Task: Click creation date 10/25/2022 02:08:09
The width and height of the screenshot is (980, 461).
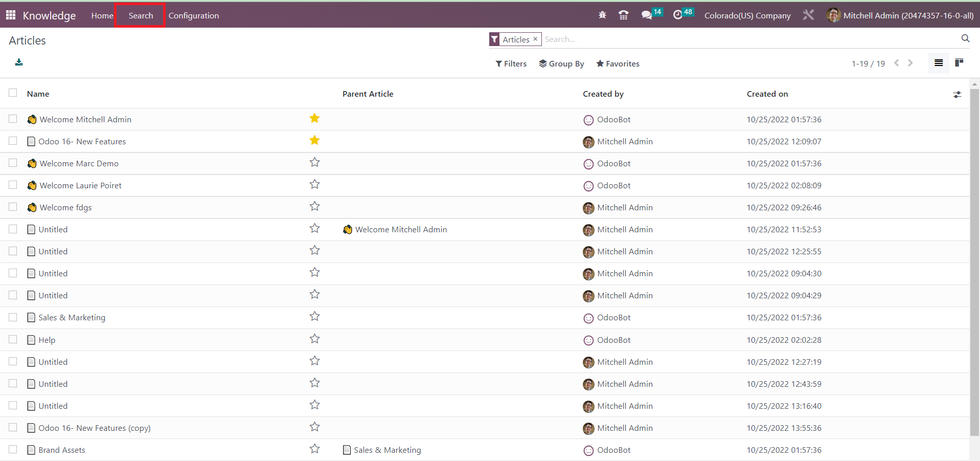Action: tap(784, 185)
